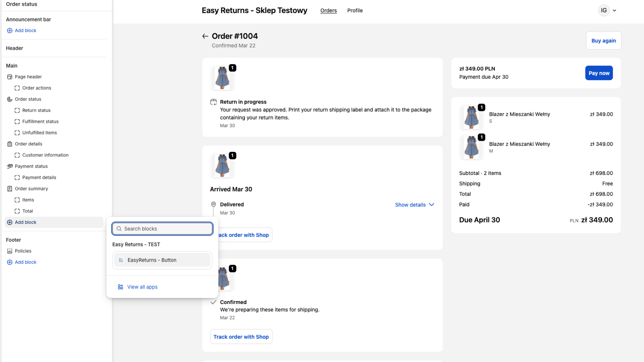Click inside the Search blocks field
The width and height of the screenshot is (644, 362).
click(162, 229)
